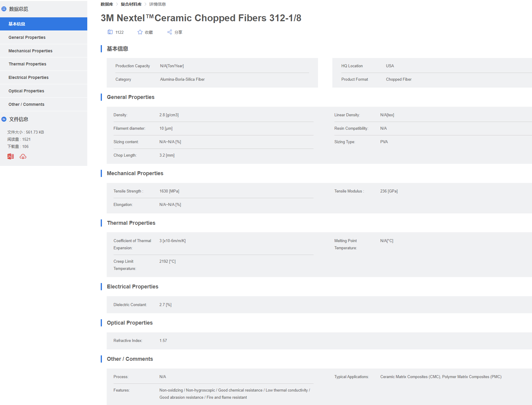Select Electrical Properties sidebar item
532x405 pixels.
tap(44, 77)
